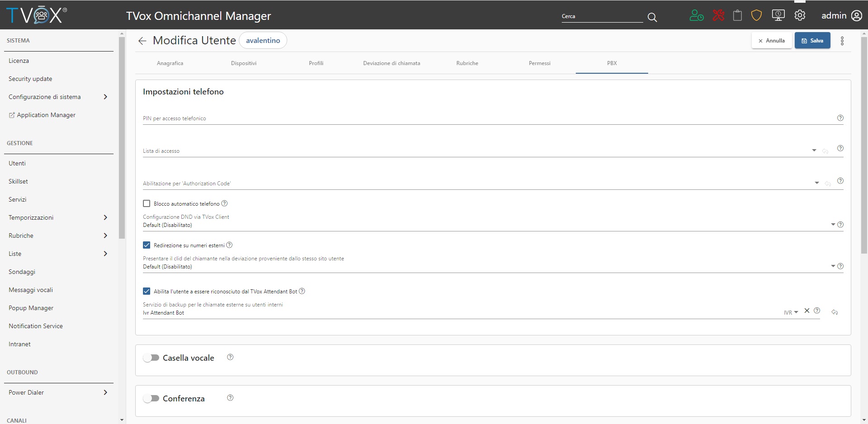Open Skillset in the sidebar
This screenshot has height=424, width=868.
point(18,181)
